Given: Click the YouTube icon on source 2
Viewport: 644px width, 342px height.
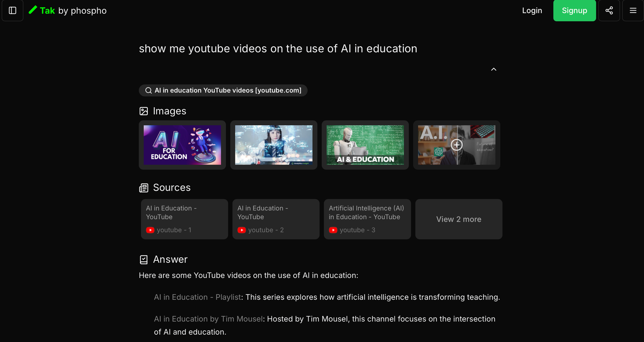Looking at the screenshot, I should pos(241,230).
